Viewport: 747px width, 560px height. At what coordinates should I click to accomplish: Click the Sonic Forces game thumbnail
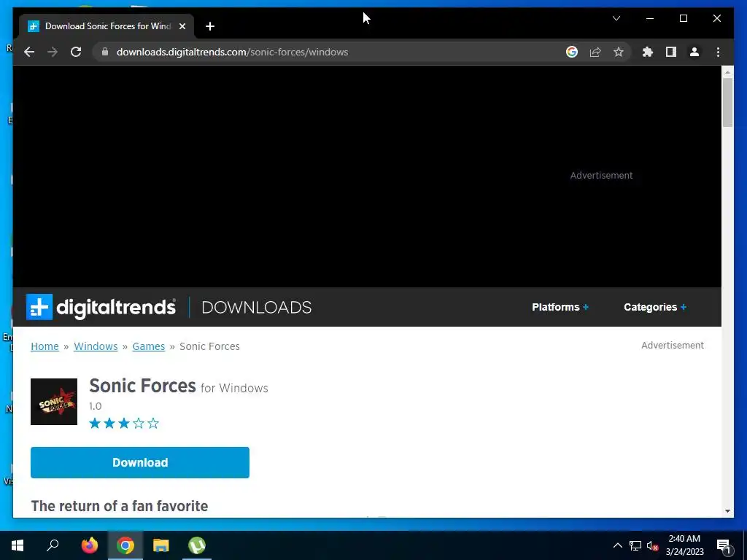(x=54, y=402)
